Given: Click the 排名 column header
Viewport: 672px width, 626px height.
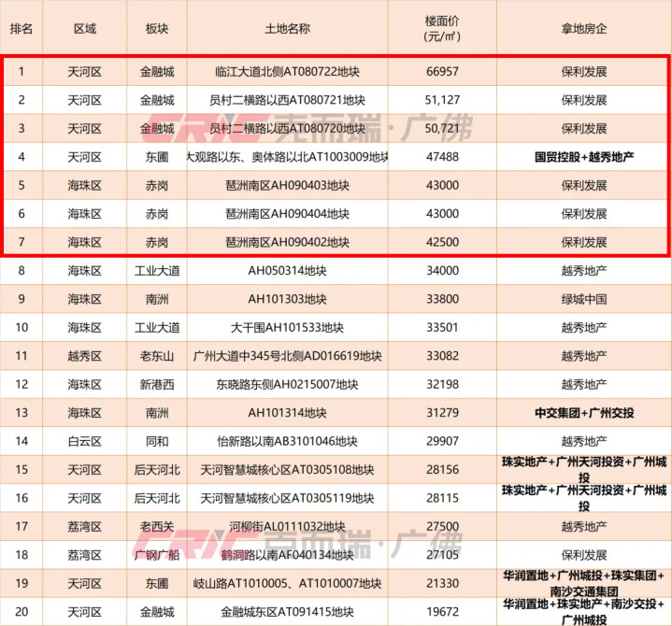Looking at the screenshot, I should pyautogui.click(x=21, y=29).
